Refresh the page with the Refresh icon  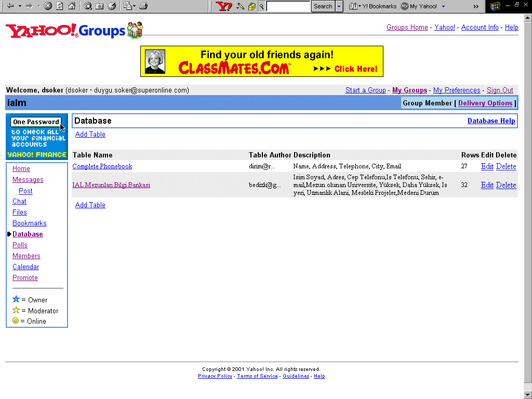pos(60,6)
